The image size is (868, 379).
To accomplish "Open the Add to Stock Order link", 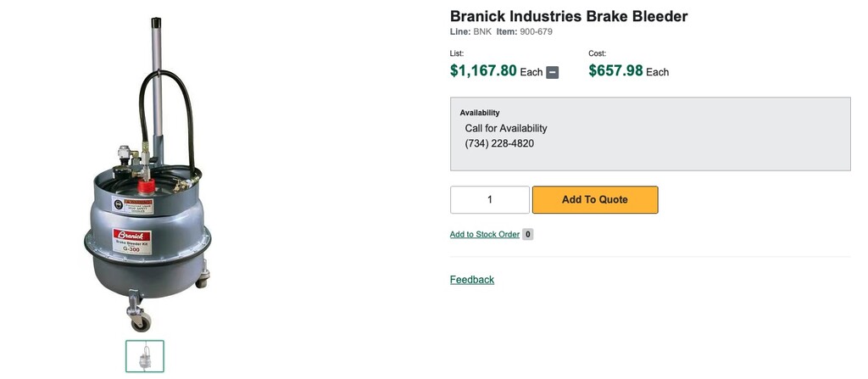I will click(484, 234).
